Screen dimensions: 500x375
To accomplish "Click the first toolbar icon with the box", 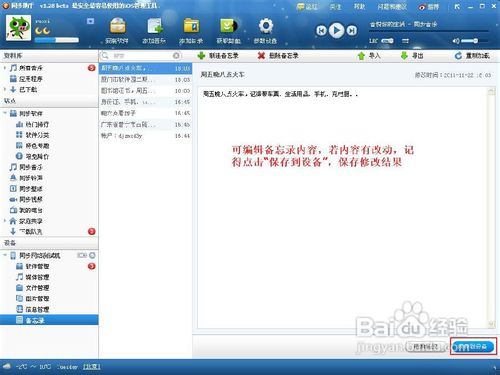I will pyautogui.click(x=117, y=31).
